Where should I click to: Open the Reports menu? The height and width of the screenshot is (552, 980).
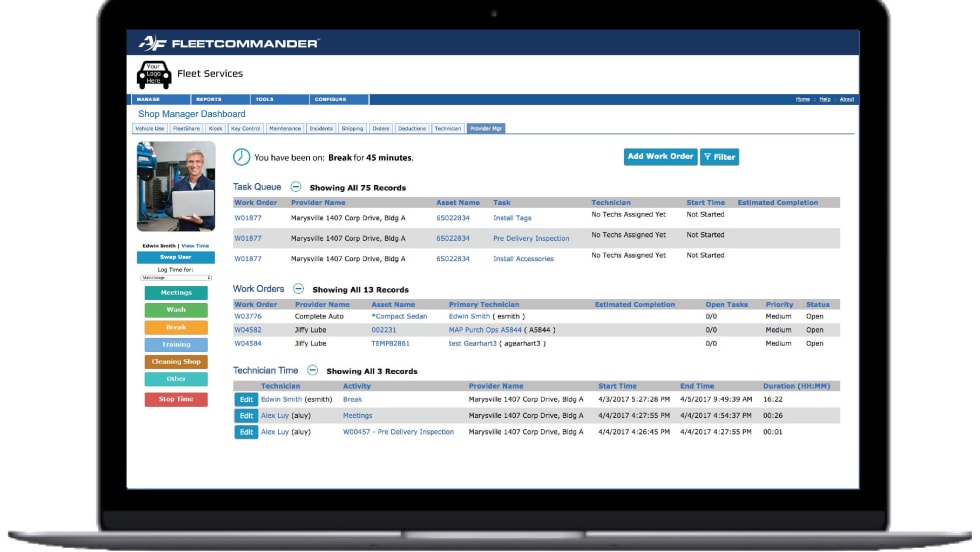point(209,100)
